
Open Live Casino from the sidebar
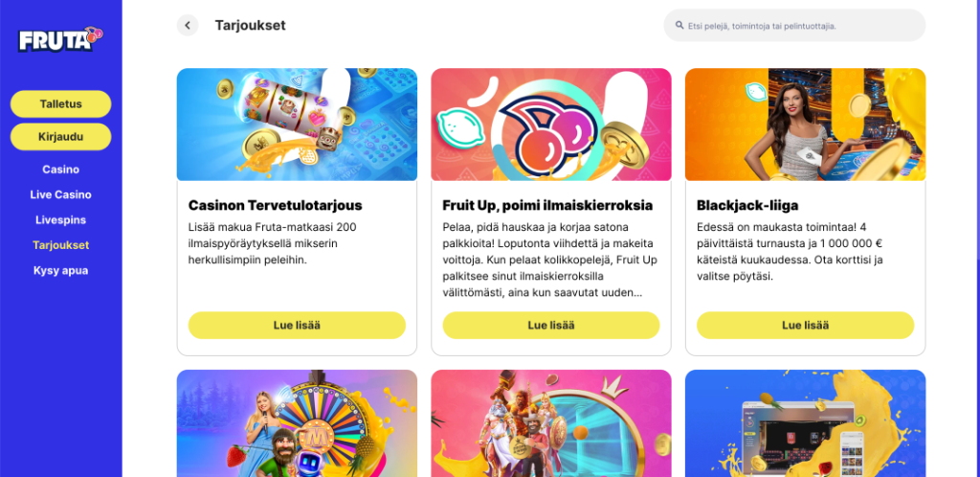(x=60, y=194)
